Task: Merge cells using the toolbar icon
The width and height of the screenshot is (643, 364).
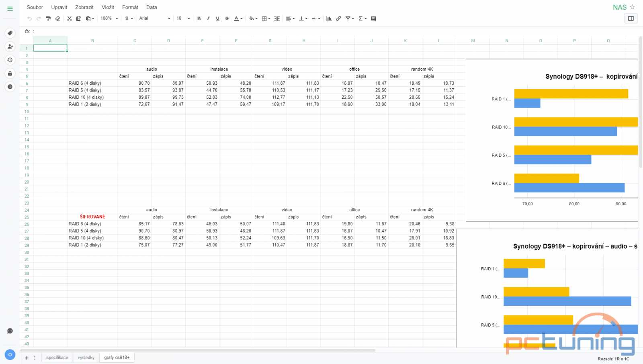Action: pos(277,18)
